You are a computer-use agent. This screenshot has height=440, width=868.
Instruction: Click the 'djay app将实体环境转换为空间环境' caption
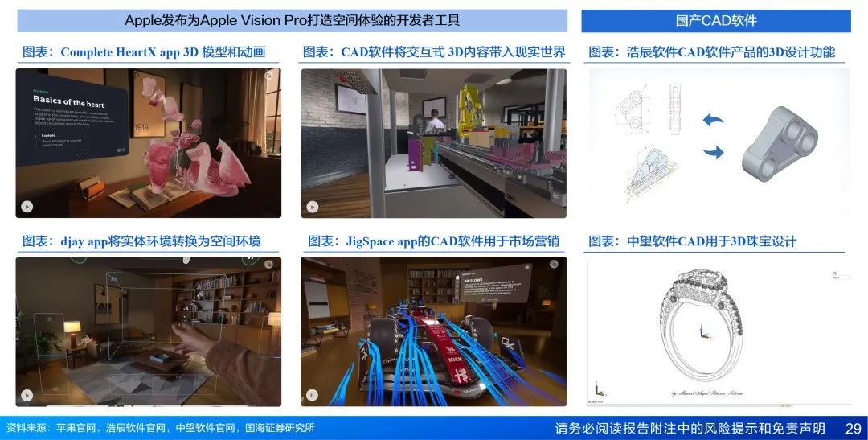[x=141, y=241]
